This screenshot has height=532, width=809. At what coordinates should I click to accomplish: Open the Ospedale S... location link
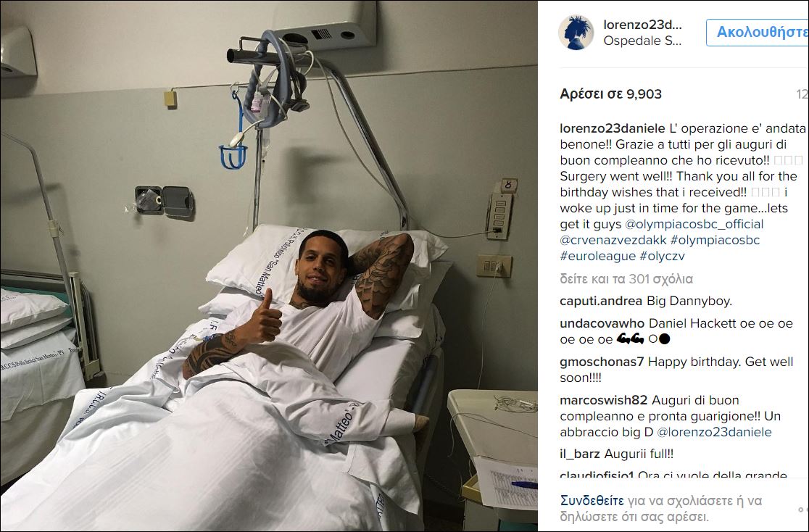coord(643,41)
